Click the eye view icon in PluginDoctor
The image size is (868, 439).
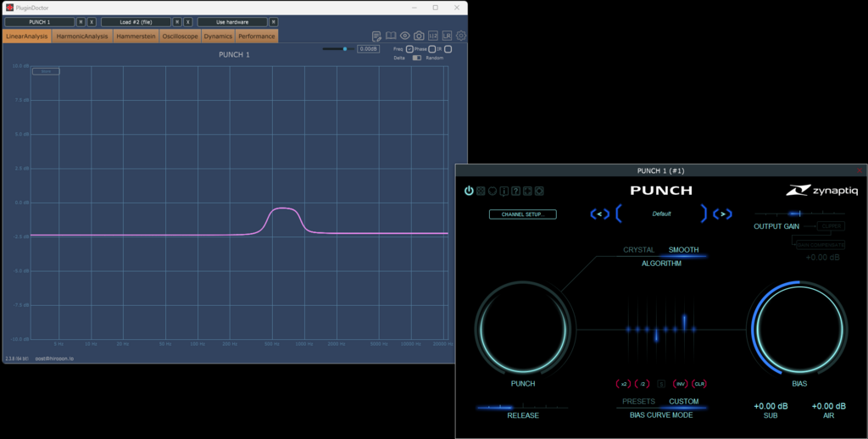coord(404,36)
